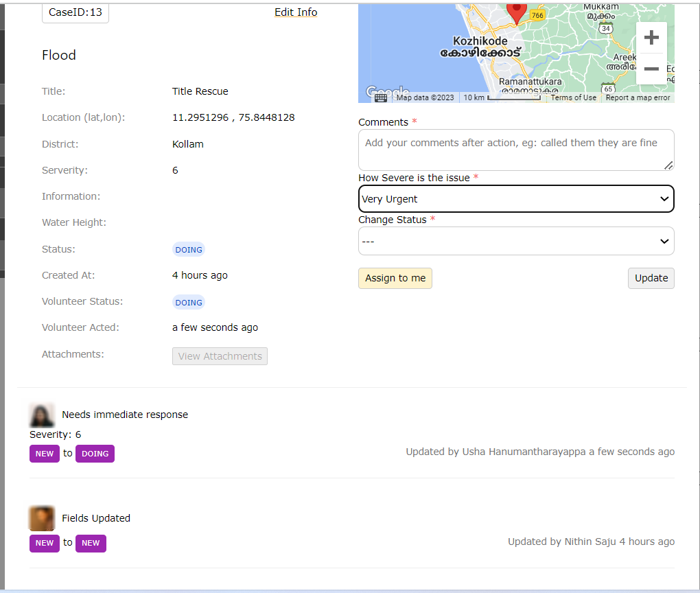Click the Edit Info link
The width and height of the screenshot is (700, 593).
(296, 12)
